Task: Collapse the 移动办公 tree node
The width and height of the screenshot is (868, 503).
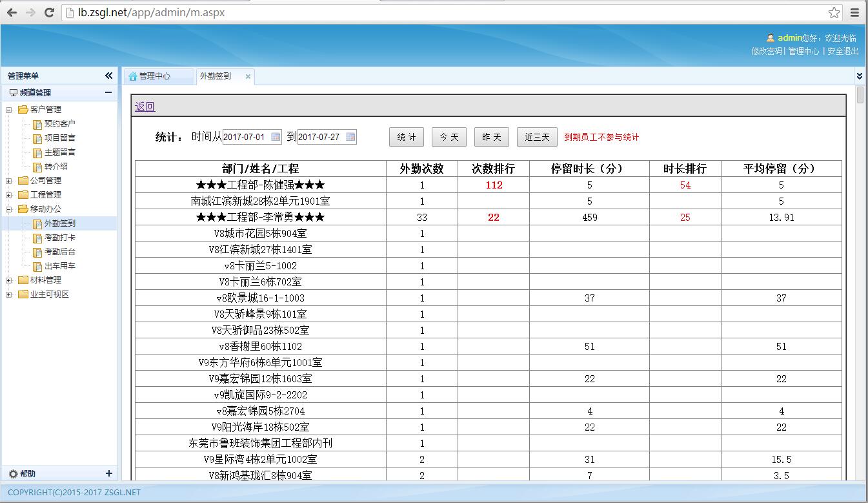Action: (x=9, y=209)
